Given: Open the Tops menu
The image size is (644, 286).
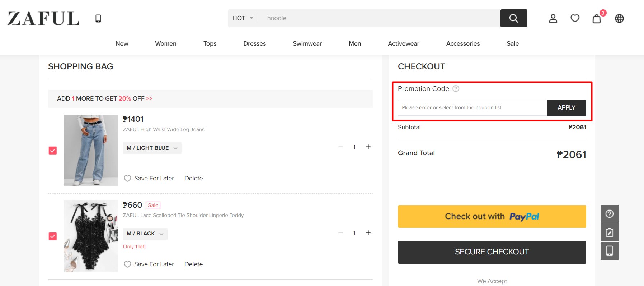Looking at the screenshot, I should point(210,43).
